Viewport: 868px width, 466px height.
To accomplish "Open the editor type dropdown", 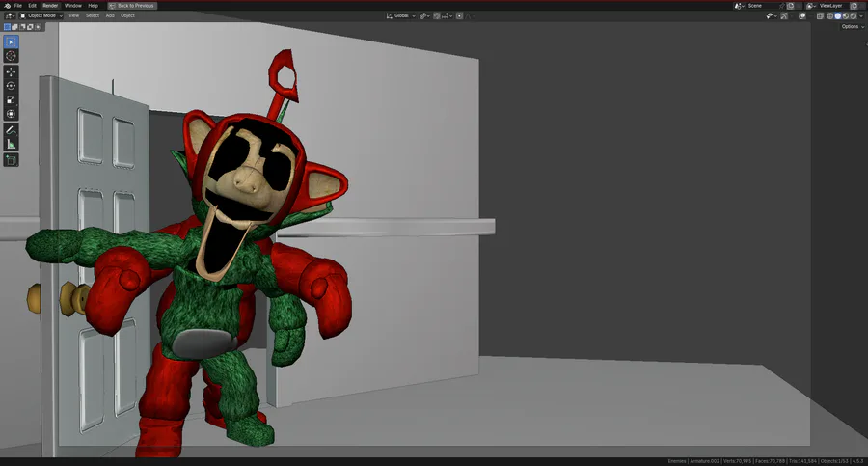I will pyautogui.click(x=10, y=15).
